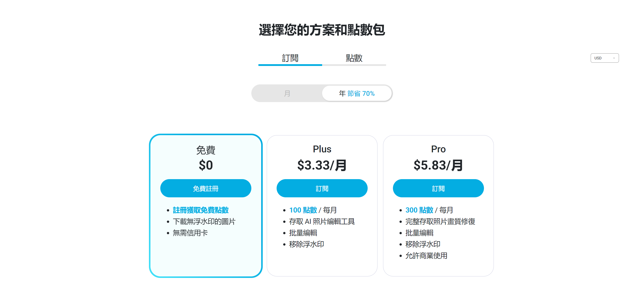Select the 月 monthly billing option
Viewport: 644px width, 285px height.
pyautogui.click(x=287, y=93)
